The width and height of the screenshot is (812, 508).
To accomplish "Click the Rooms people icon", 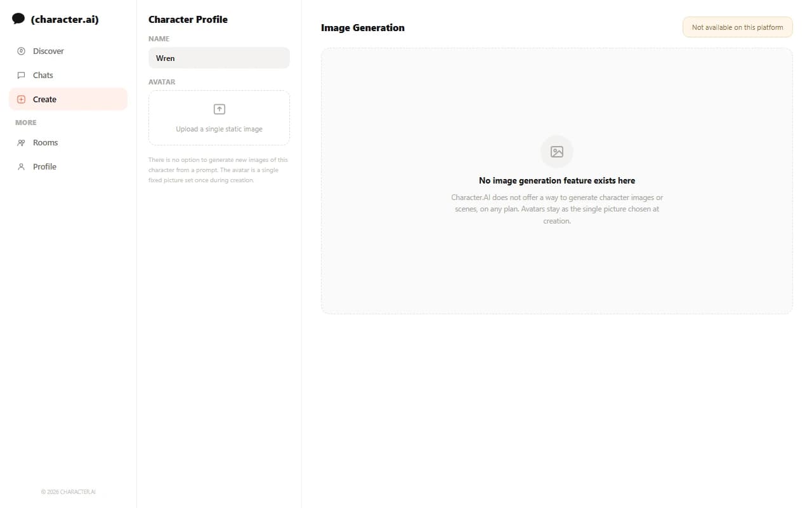I will point(21,142).
